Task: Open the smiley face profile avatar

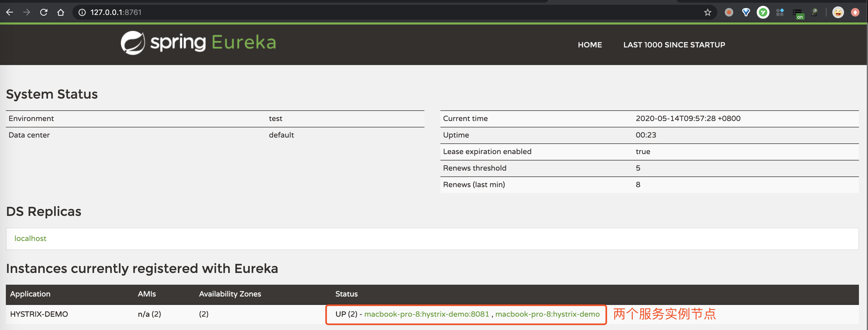Action: pos(838,13)
